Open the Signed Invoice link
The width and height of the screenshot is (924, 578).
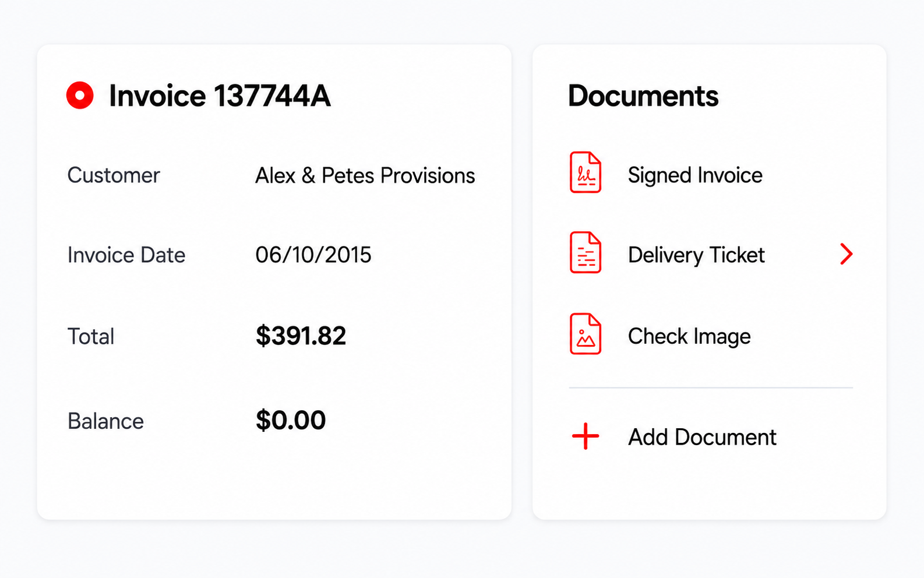695,175
